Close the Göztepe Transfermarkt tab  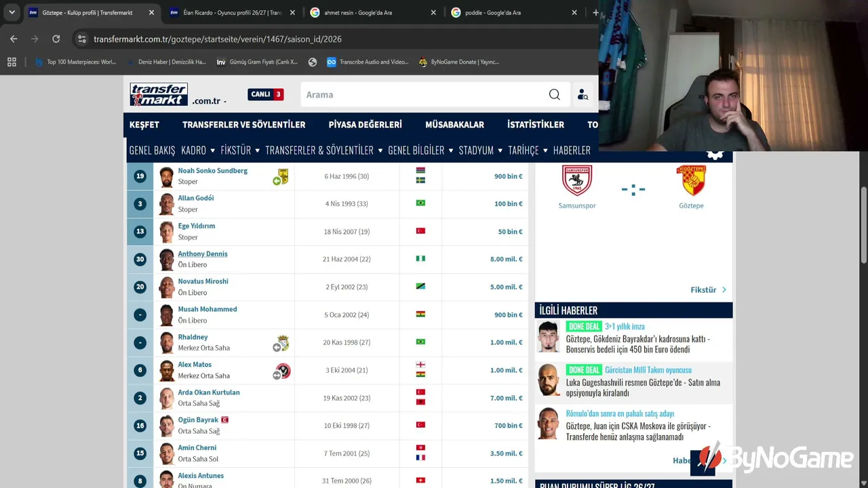[x=151, y=12]
